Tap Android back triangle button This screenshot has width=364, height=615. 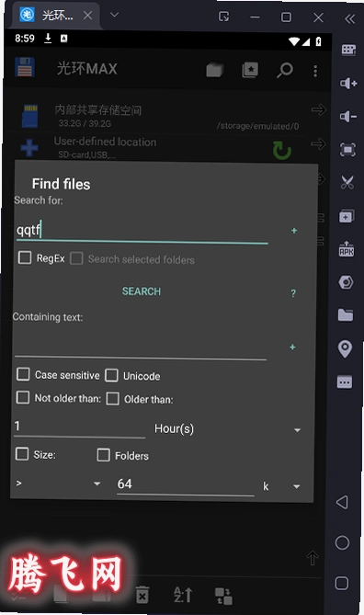pyautogui.click(x=342, y=503)
